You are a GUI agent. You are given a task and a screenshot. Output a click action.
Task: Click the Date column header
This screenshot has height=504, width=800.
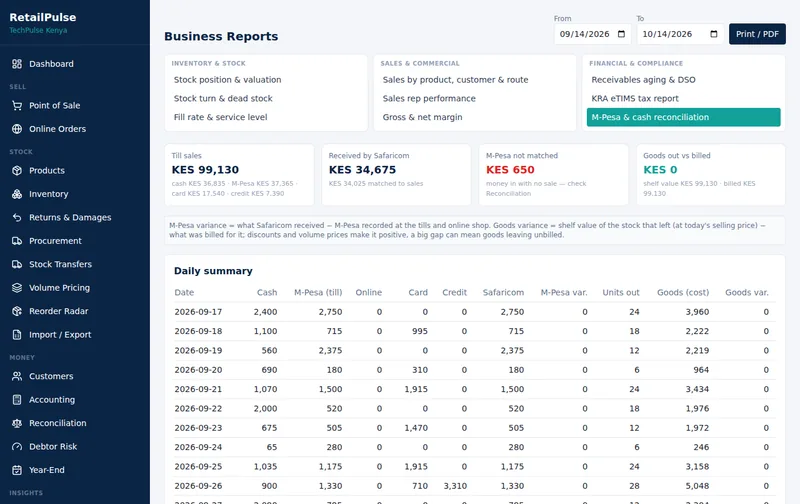(x=184, y=292)
